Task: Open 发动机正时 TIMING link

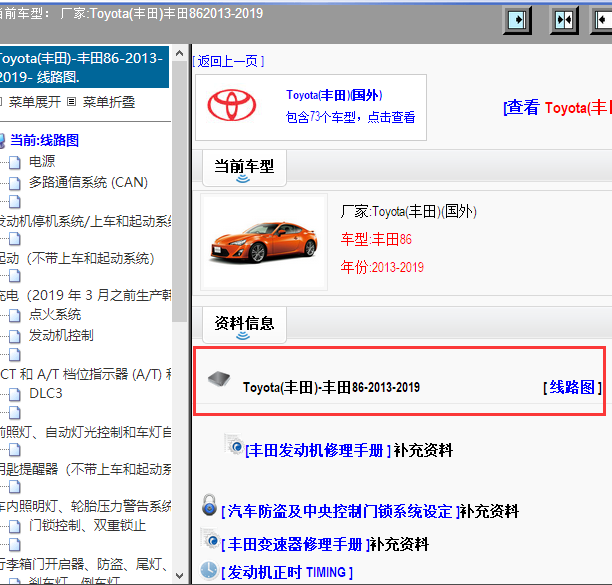Action: click(x=287, y=573)
